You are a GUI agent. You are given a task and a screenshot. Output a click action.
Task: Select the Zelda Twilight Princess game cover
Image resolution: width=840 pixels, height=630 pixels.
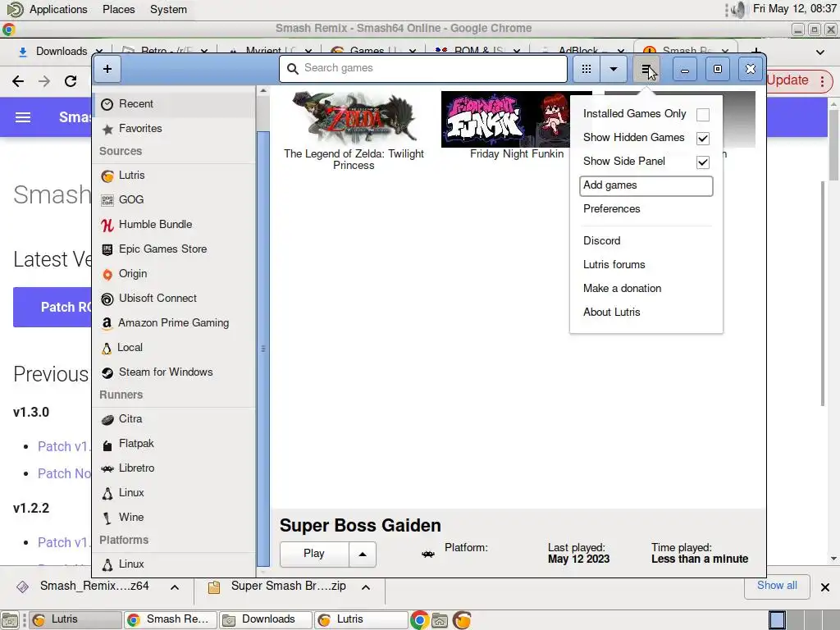(x=354, y=118)
